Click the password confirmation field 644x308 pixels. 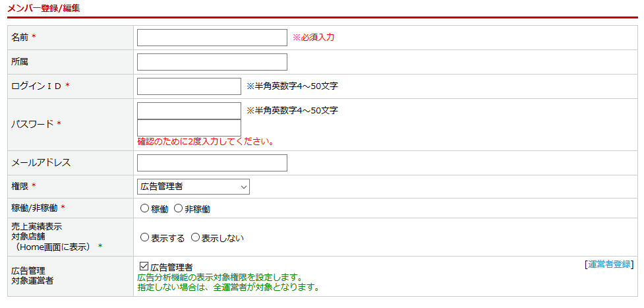pyautogui.click(x=189, y=128)
